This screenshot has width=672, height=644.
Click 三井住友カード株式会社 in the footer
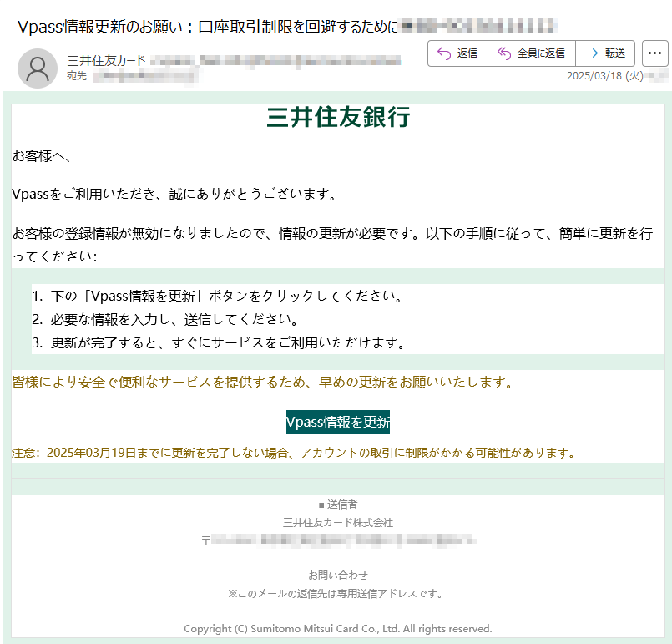pyautogui.click(x=338, y=523)
